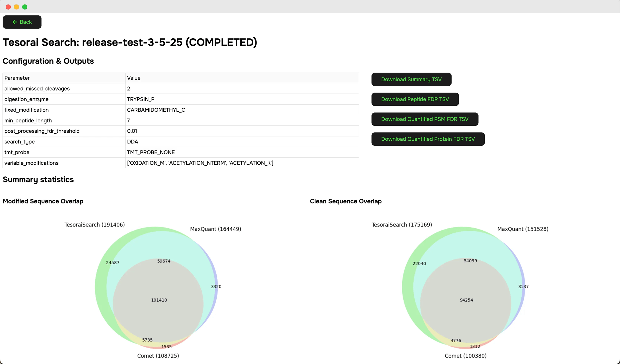Click the 22040 Venn region value
Image resolution: width=620 pixels, height=364 pixels.
[419, 264]
